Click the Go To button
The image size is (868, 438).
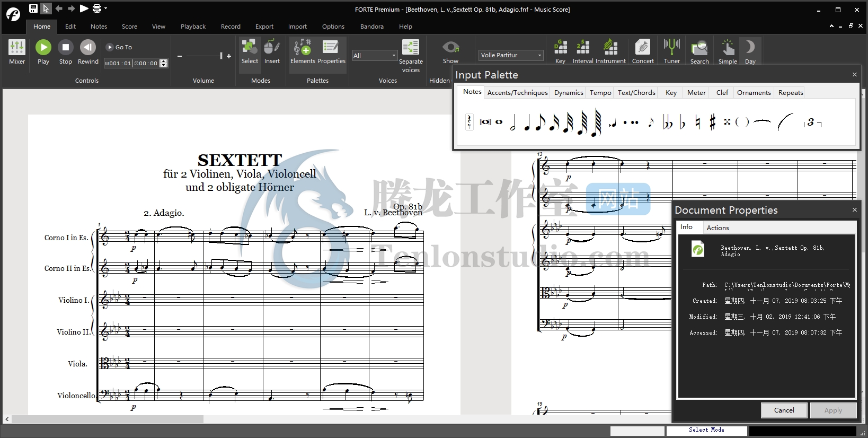click(x=119, y=47)
